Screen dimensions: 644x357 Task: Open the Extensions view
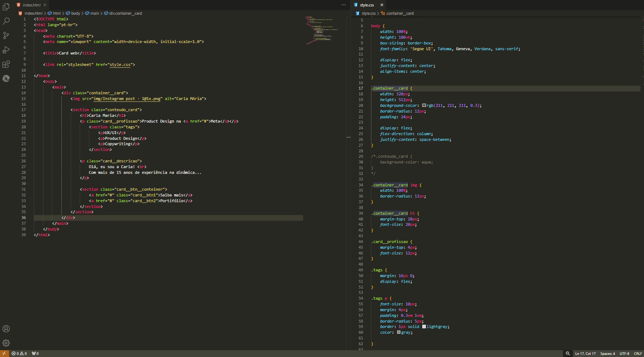(x=6, y=64)
